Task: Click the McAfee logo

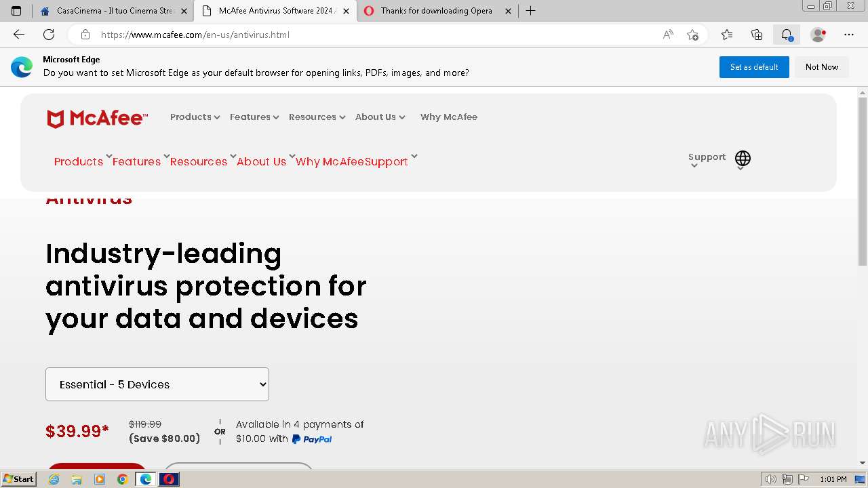Action: coord(97,119)
